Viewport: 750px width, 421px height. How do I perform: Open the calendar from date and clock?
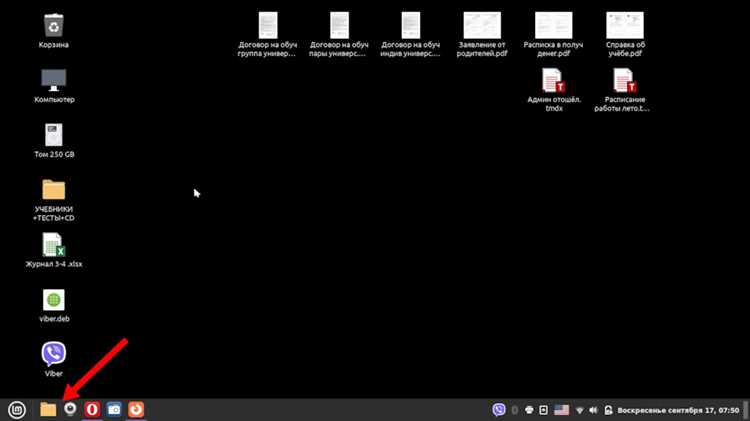pos(678,410)
